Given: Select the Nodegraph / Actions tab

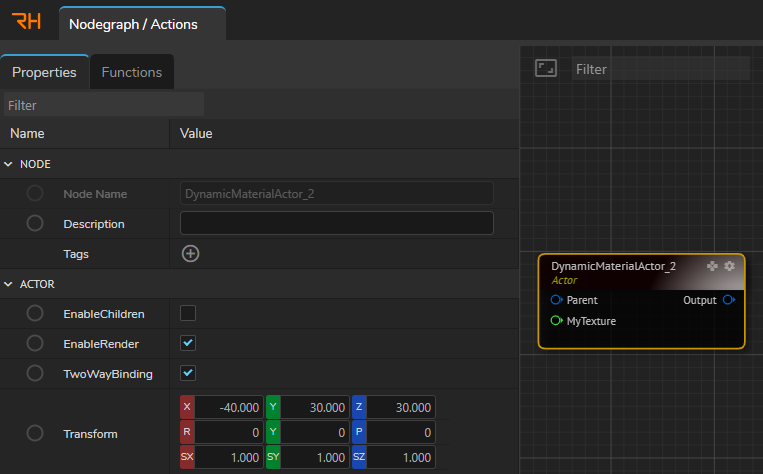Looking at the screenshot, I should point(141,24).
